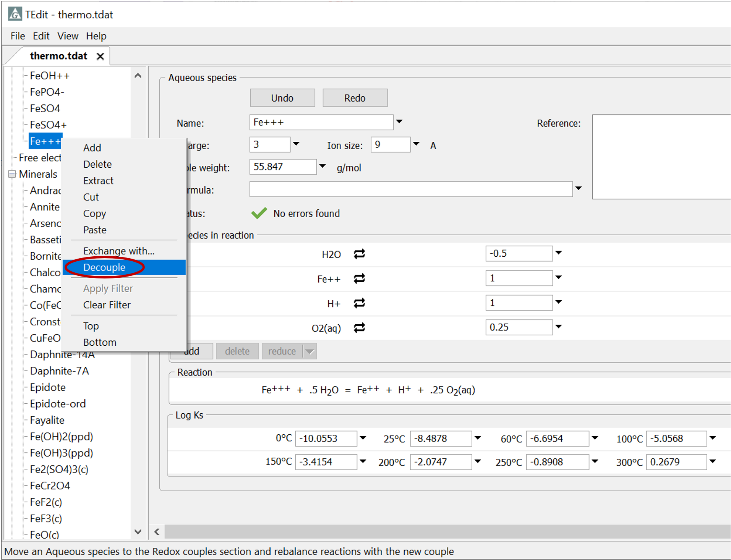Viewport: 731px width, 560px height.
Task: Select Daphnite-7A in the Minerals list
Action: [x=59, y=371]
